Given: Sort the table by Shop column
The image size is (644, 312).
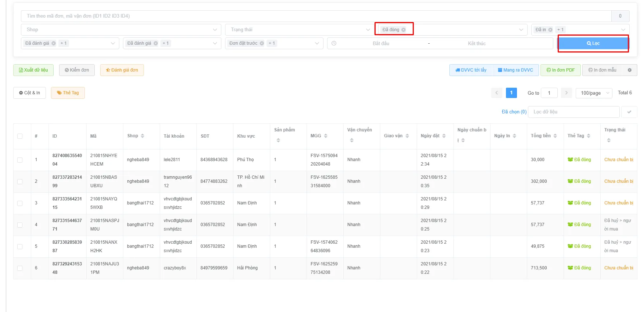Looking at the screenshot, I should (142, 136).
